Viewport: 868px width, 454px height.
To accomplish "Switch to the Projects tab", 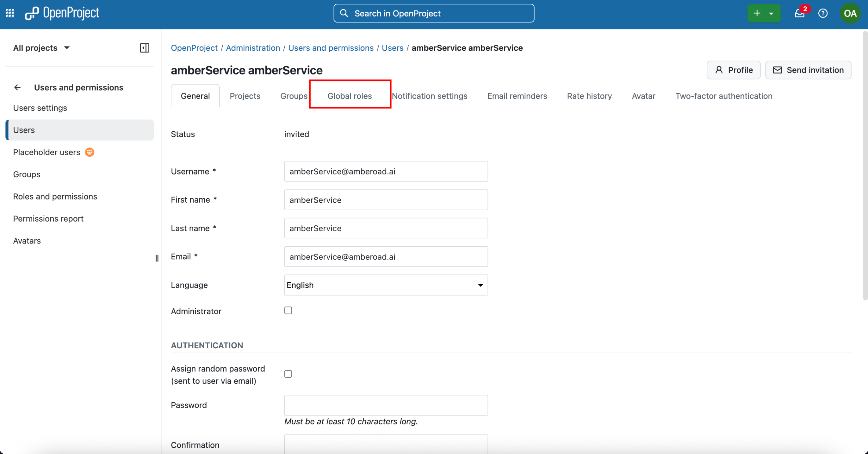I will 245,96.
